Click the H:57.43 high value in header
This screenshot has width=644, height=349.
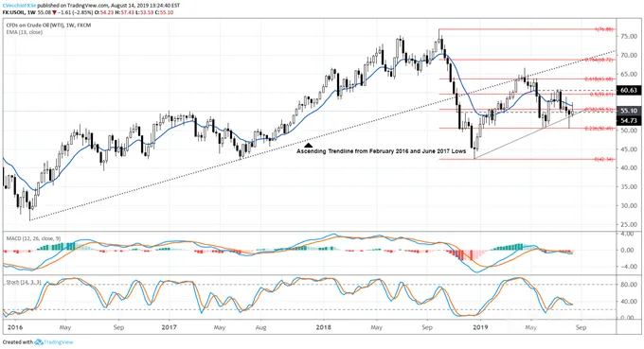coord(124,12)
